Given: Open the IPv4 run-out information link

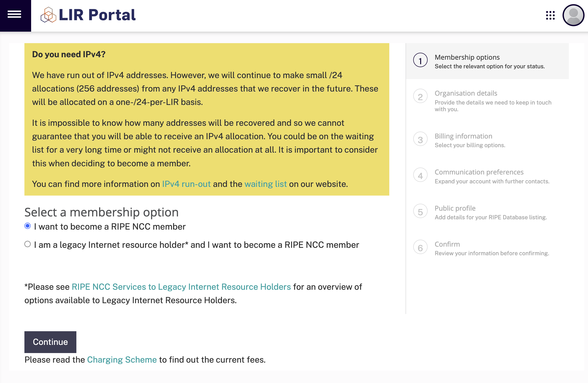Looking at the screenshot, I should (x=187, y=184).
